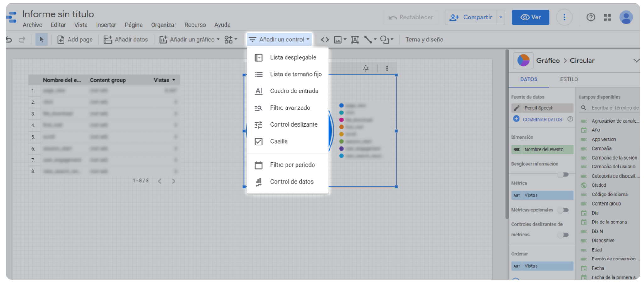Select the text box tool icon

(355, 39)
